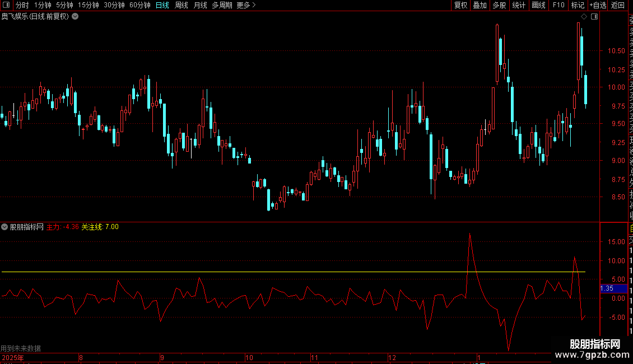Click the month 9 marker on time axis
The width and height of the screenshot is (633, 364).
coord(162,357)
